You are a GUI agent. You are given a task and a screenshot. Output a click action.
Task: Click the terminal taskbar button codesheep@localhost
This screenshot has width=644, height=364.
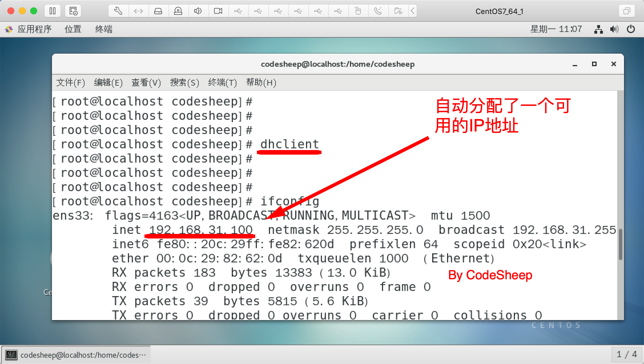click(x=76, y=355)
